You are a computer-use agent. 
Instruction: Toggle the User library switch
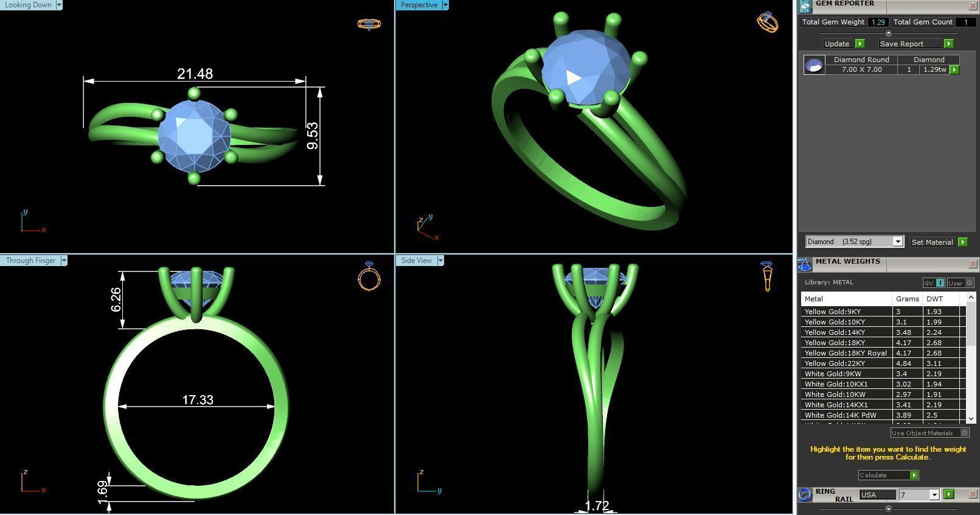click(961, 283)
